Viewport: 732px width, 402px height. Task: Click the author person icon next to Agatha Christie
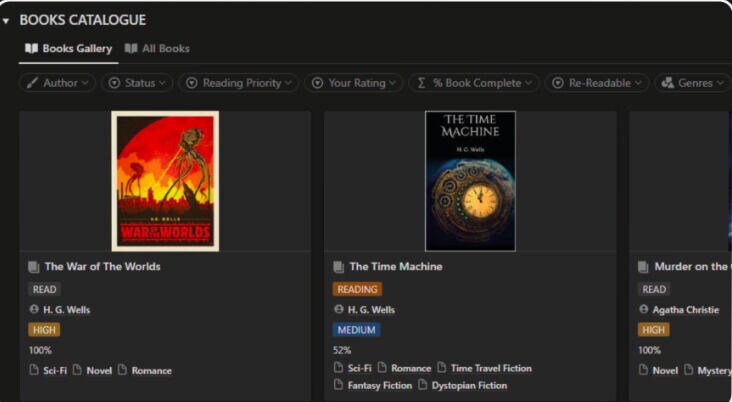pyautogui.click(x=644, y=310)
